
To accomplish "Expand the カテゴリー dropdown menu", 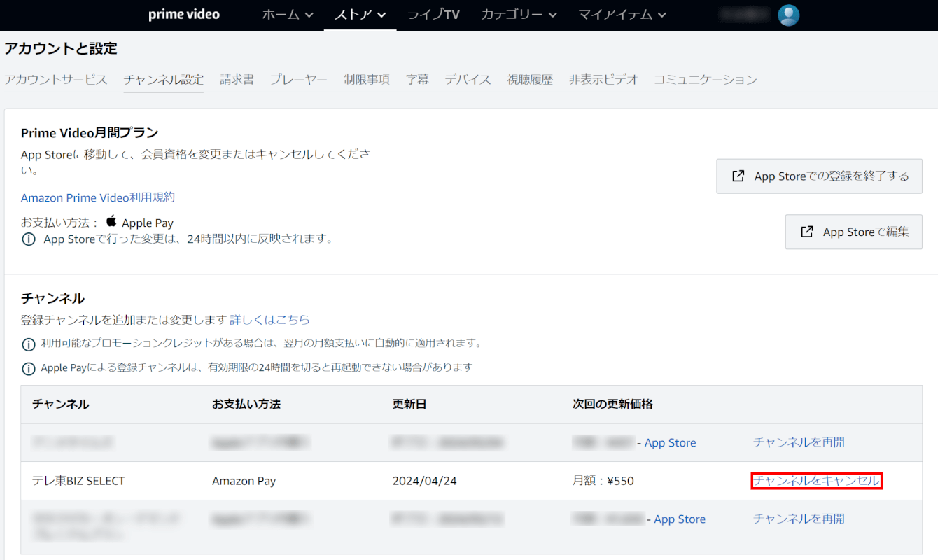I will (519, 15).
